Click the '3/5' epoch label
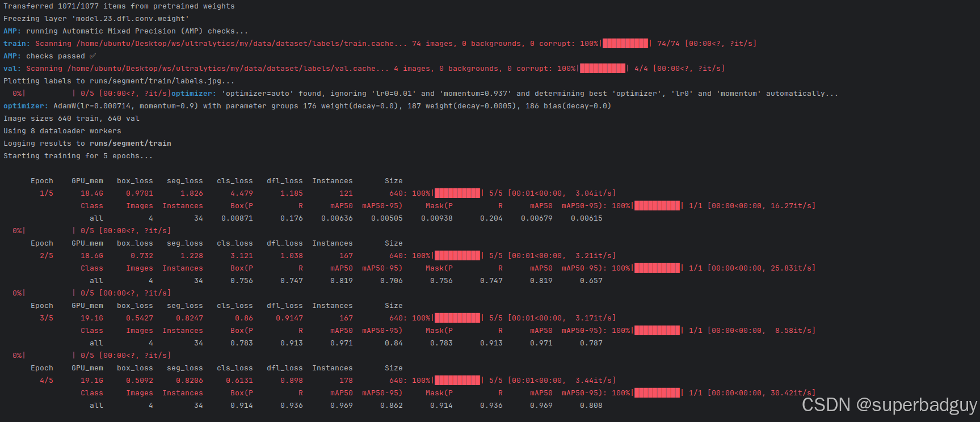This screenshot has width=980, height=422. point(47,318)
